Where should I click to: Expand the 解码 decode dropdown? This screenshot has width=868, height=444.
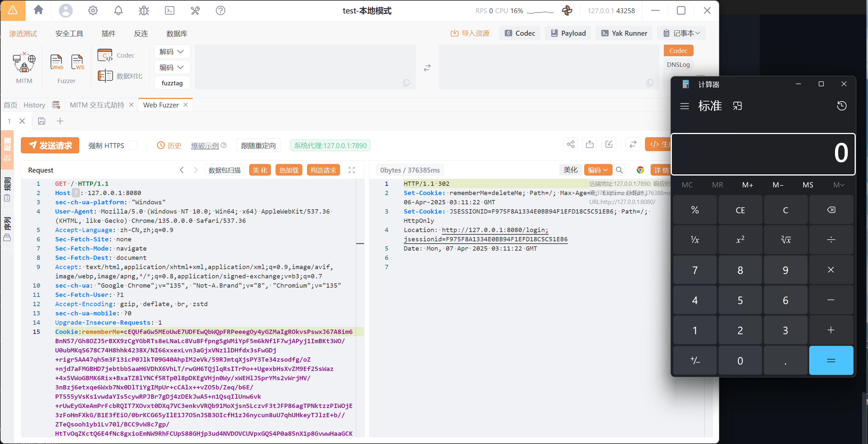(172, 52)
